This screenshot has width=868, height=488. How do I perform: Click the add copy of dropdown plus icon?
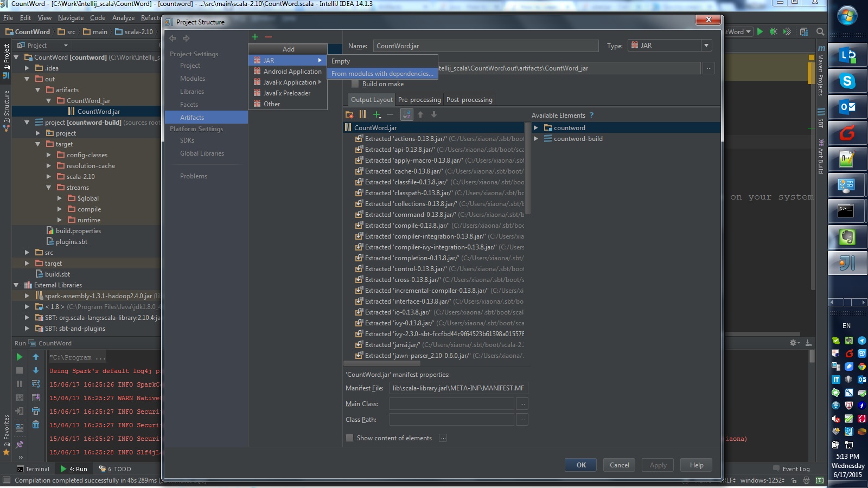pyautogui.click(x=377, y=114)
